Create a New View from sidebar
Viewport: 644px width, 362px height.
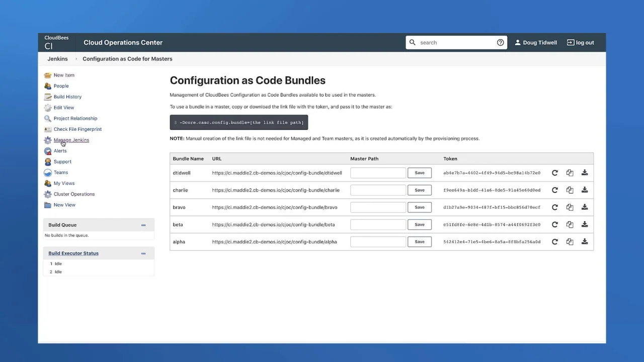point(64,205)
